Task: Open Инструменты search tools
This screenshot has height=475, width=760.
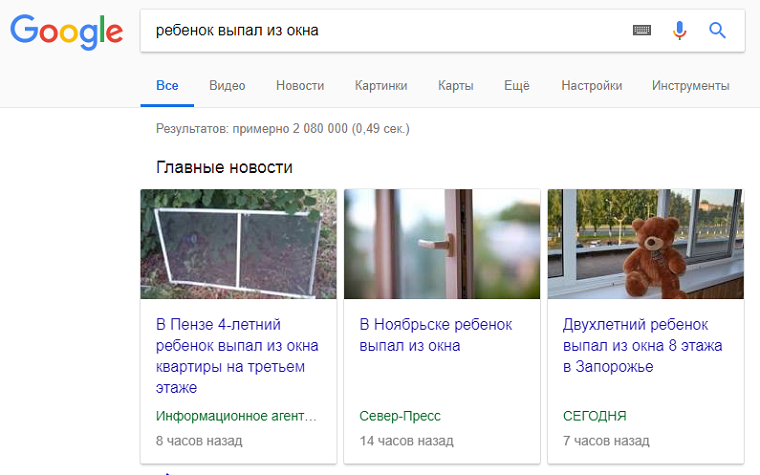Action: (691, 86)
